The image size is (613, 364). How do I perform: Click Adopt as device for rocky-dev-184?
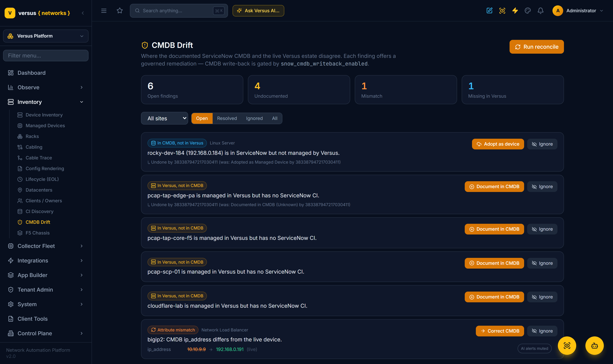pos(498,144)
